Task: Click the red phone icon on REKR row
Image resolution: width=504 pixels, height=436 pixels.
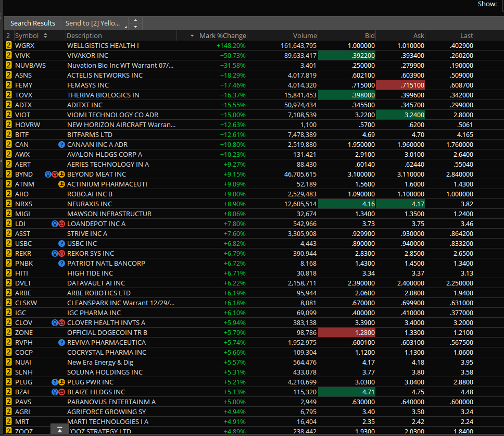Action: [x=62, y=254]
